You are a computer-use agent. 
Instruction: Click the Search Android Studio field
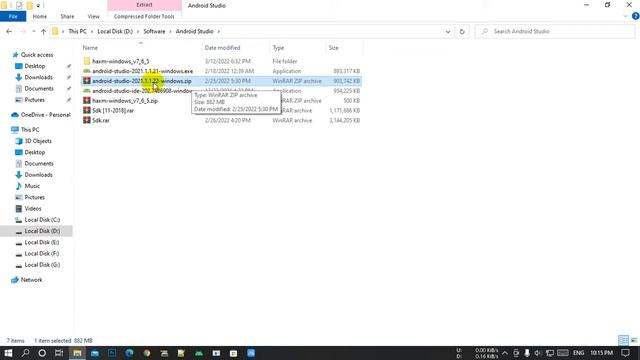555,31
